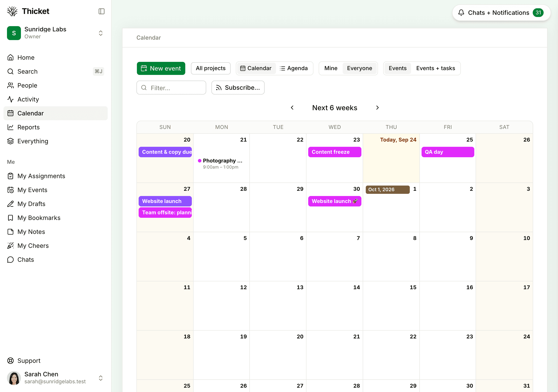
Task: Open My Notes
Action: tap(55, 232)
